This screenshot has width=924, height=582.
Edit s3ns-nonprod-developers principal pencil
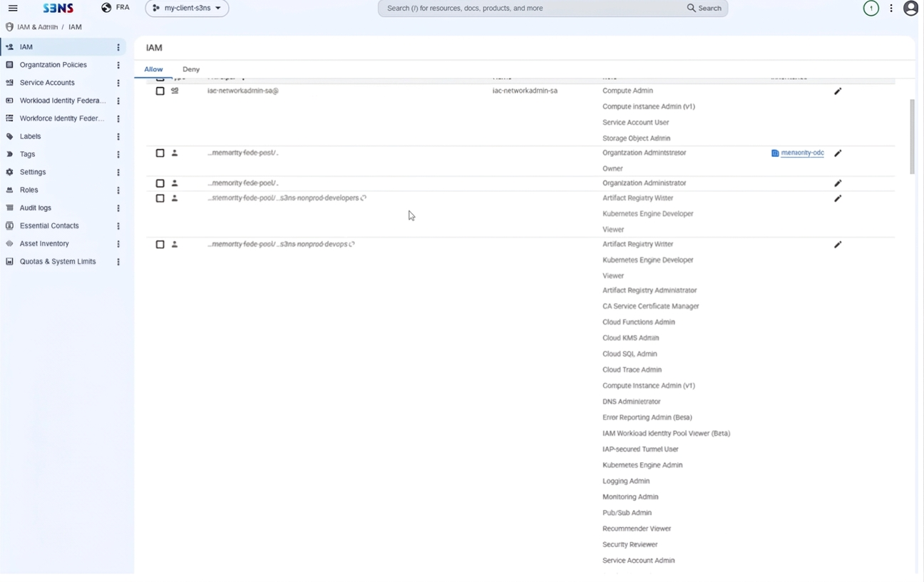click(838, 198)
